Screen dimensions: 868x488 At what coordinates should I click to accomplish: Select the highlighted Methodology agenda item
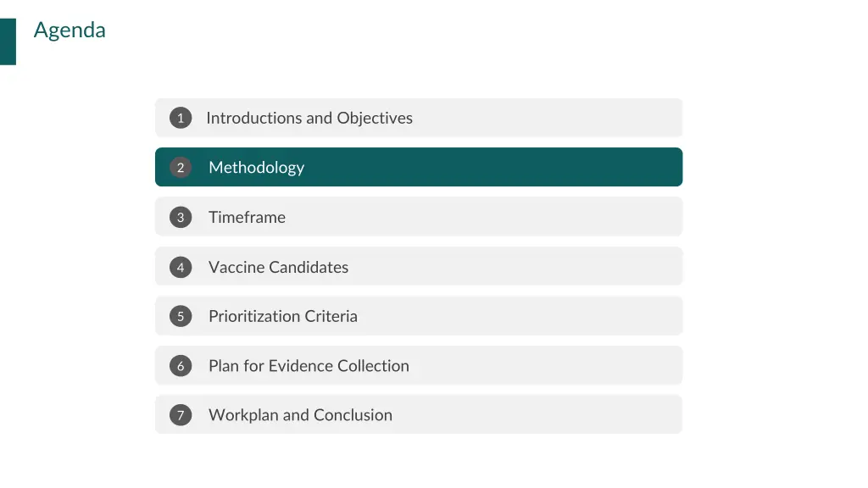click(x=419, y=167)
